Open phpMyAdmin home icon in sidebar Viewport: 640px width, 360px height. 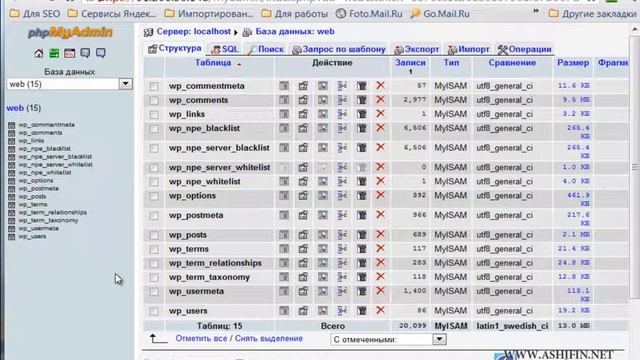[x=39, y=53]
